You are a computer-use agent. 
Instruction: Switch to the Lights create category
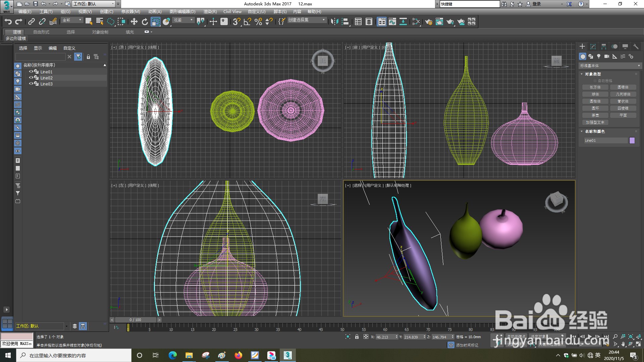[x=599, y=56]
